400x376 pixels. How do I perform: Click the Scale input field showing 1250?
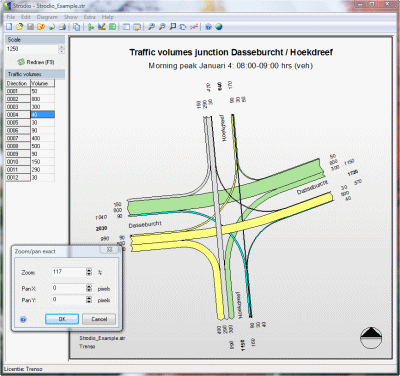(32, 49)
